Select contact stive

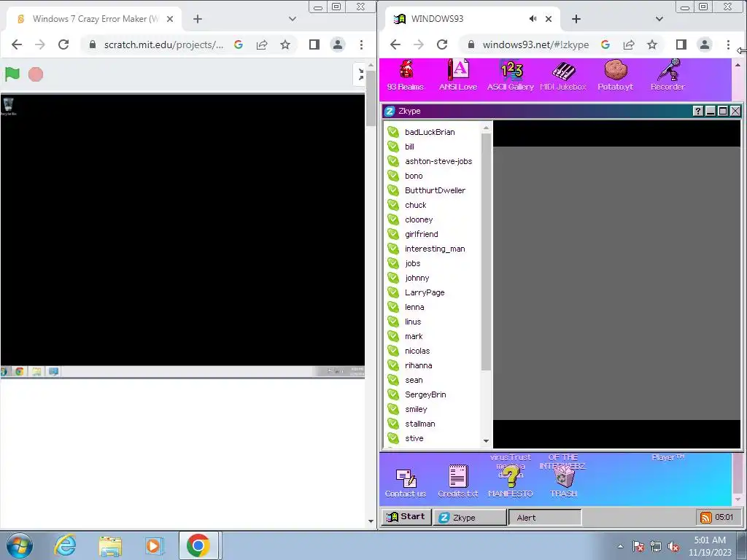[414, 438]
